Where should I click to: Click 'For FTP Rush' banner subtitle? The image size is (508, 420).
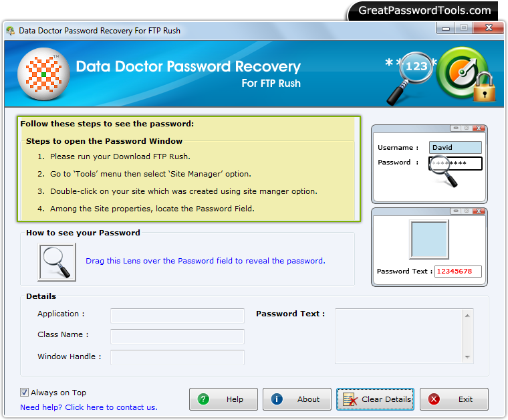(x=271, y=84)
